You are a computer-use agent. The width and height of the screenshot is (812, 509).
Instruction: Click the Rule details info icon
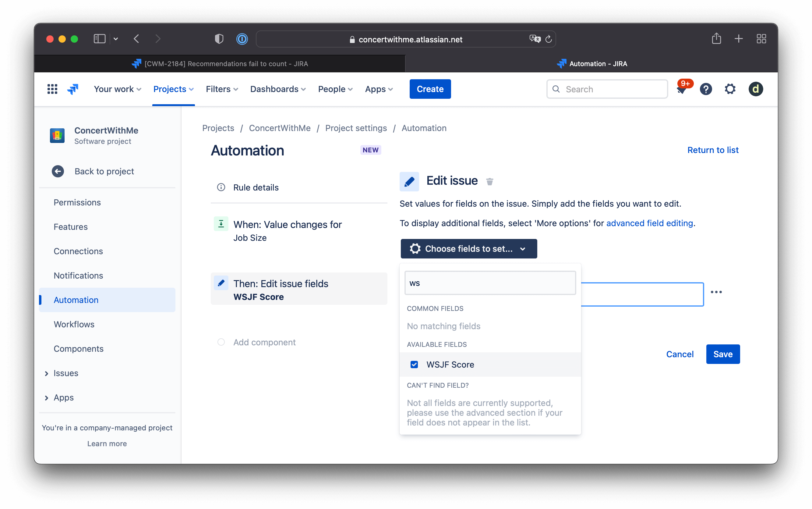(221, 187)
